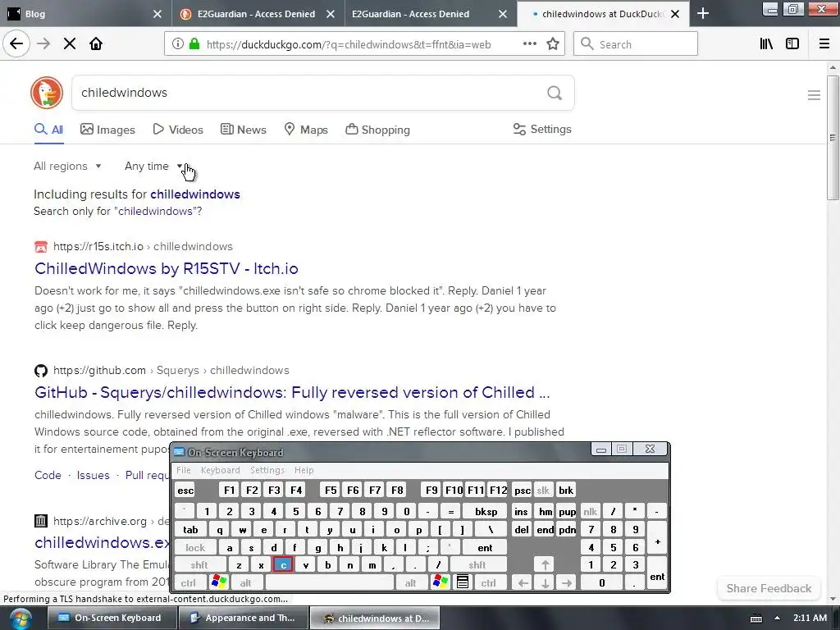840x630 pixels.
Task: Click the keyboard icon in system tray
Action: [x=756, y=619]
